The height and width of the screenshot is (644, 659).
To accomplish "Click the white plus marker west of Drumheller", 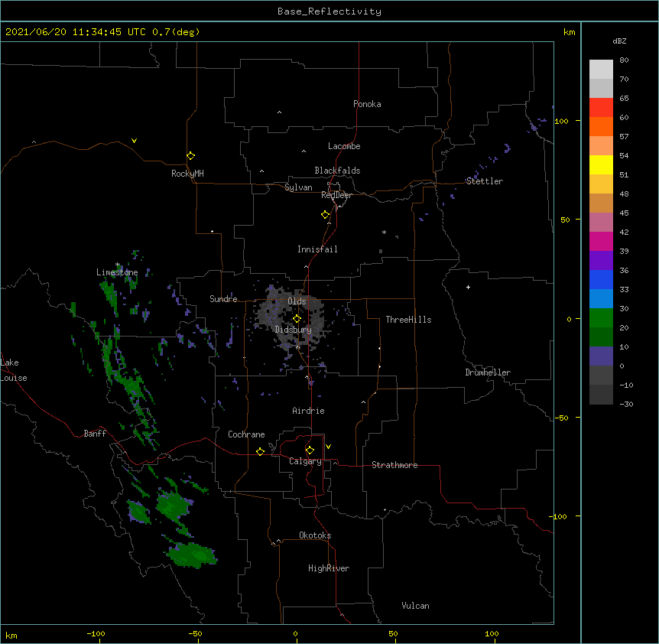I will pos(468,287).
